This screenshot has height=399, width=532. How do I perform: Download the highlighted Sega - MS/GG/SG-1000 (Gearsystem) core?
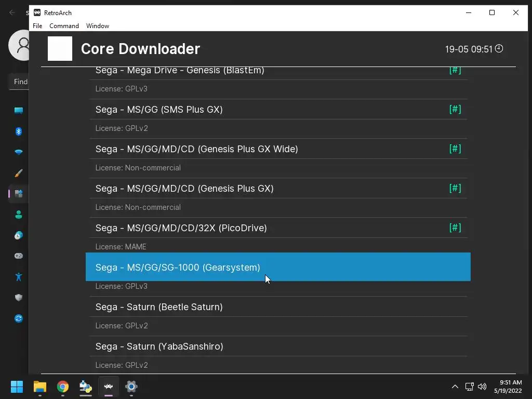pyautogui.click(x=278, y=267)
